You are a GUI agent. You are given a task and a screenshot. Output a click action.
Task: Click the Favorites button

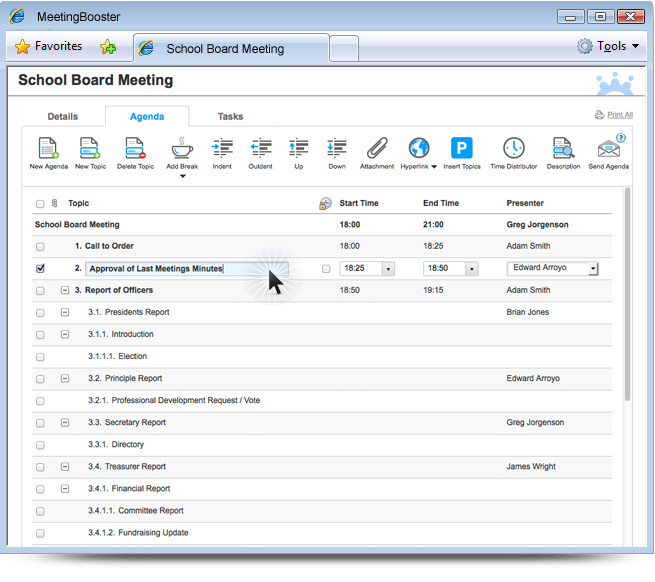coord(48,46)
